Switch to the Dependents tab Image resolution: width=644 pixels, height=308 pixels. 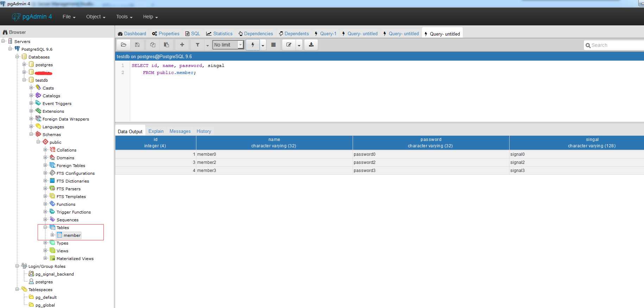click(294, 33)
